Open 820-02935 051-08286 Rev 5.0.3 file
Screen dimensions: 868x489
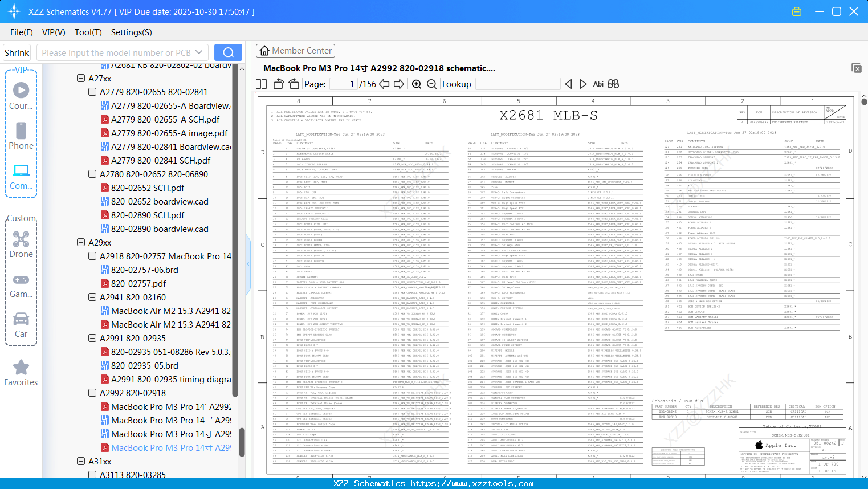click(x=171, y=352)
